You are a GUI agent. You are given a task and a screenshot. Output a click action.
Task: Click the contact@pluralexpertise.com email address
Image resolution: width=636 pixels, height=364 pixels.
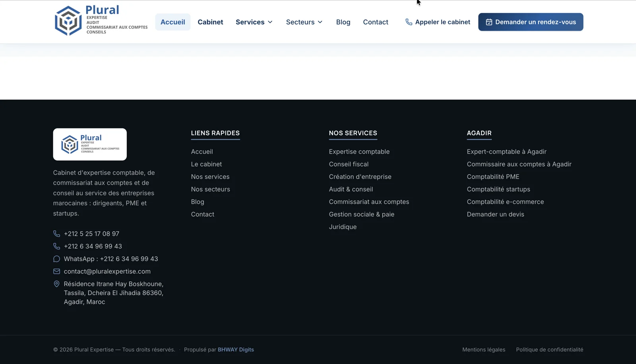click(107, 271)
